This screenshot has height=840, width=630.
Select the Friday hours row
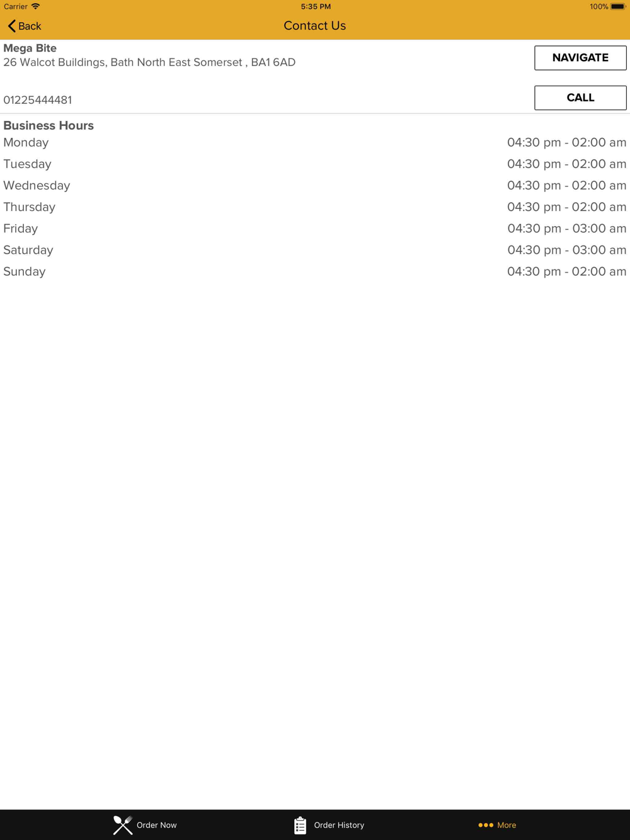coord(315,229)
